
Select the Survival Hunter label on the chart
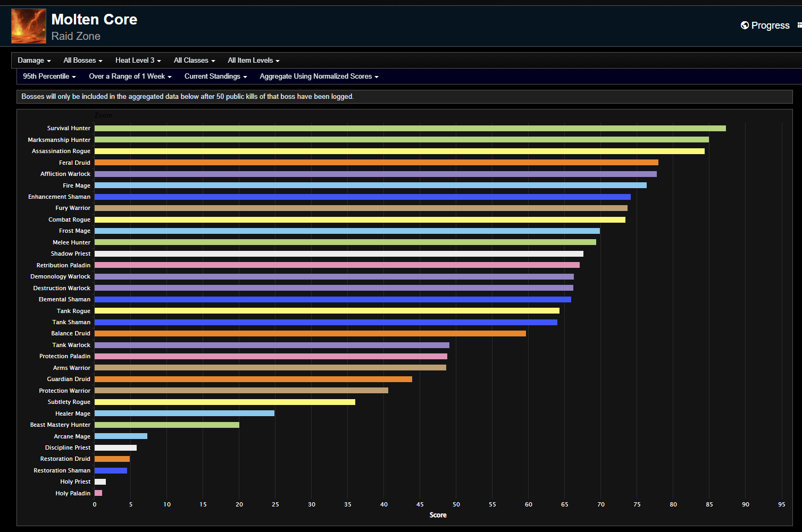point(69,128)
